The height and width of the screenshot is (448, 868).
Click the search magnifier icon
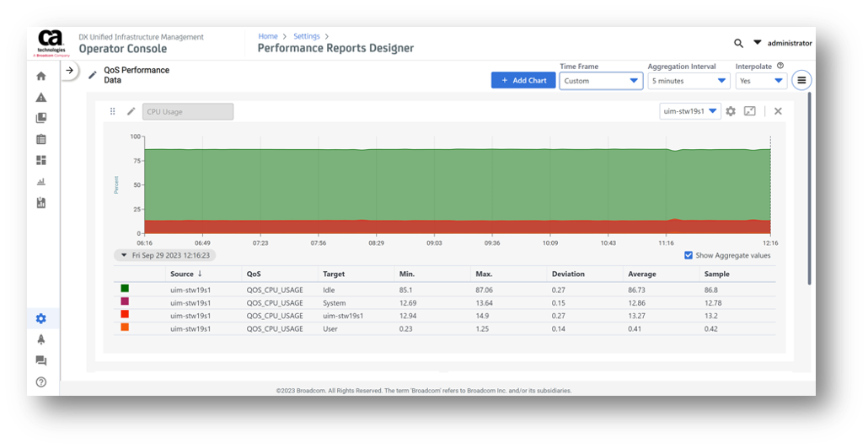[738, 43]
